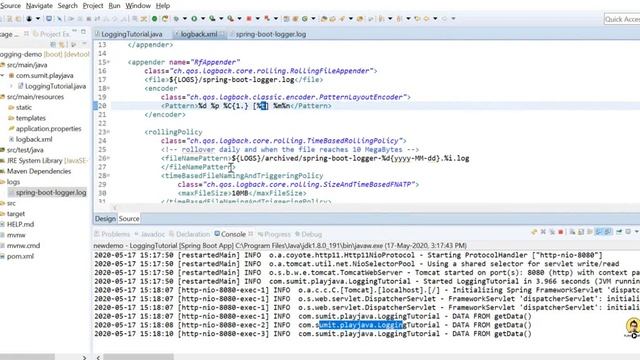The width and height of the screenshot is (640, 360).
Task: Minimize the Package Explorer panel
Action: [74, 31]
